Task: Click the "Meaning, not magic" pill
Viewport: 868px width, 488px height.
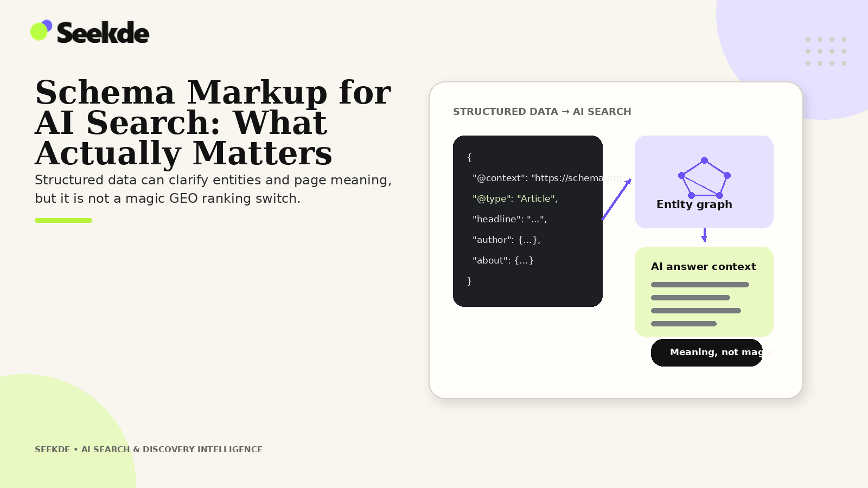Action: 707,352
